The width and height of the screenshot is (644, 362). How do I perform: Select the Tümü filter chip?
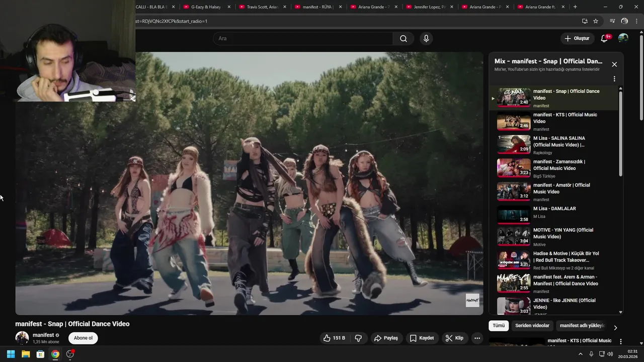499,325
